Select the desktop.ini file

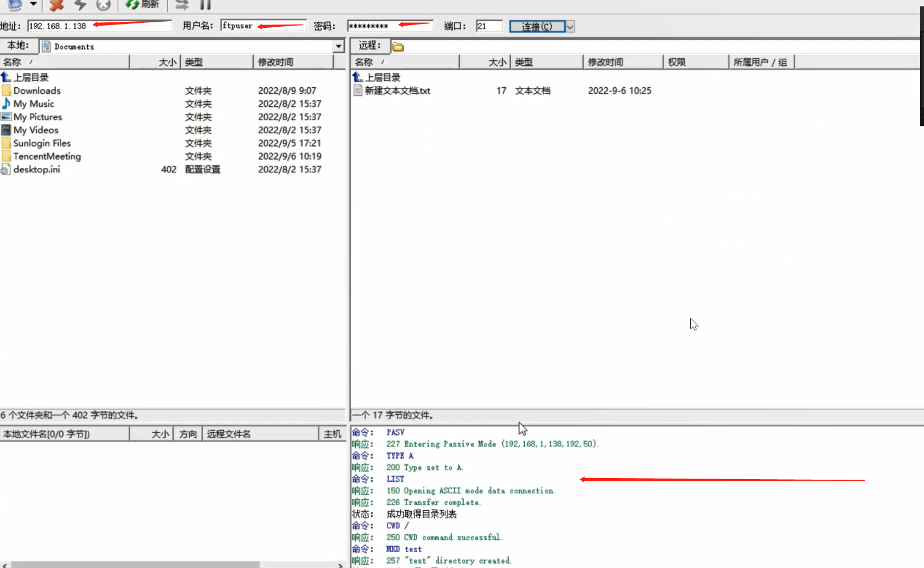tap(36, 170)
